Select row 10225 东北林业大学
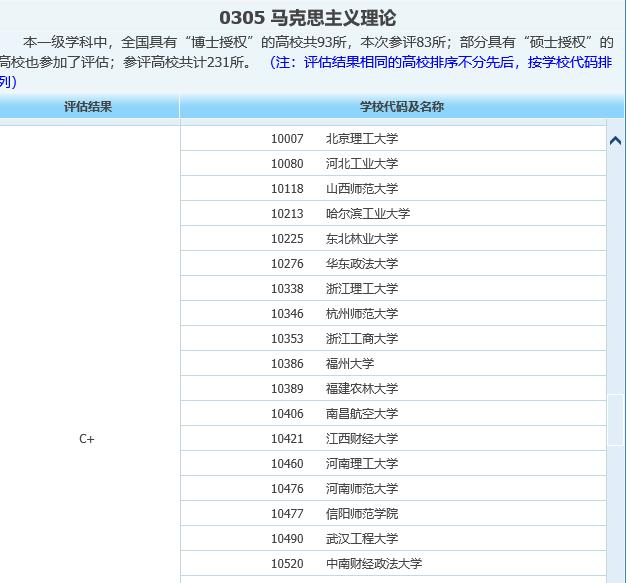The height and width of the screenshot is (583, 630). pos(393,239)
